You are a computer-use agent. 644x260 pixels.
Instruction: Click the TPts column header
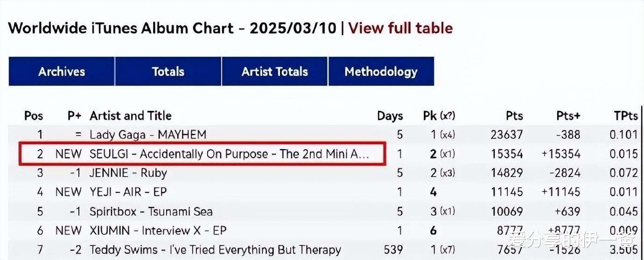tap(625, 116)
